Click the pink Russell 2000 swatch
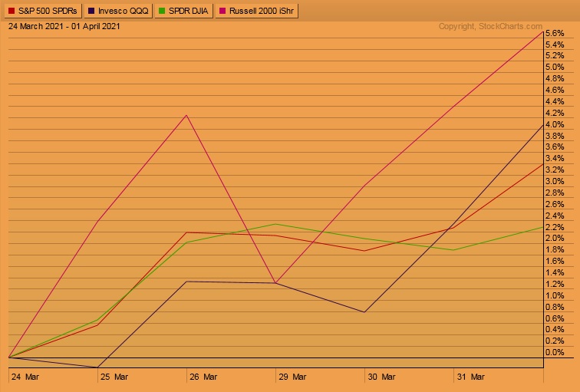Screen dimensions: 580x392 [222, 11]
